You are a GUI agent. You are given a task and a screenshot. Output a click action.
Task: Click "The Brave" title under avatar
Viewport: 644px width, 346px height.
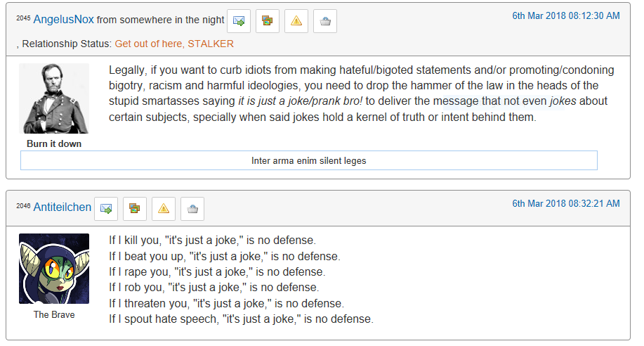click(x=54, y=315)
